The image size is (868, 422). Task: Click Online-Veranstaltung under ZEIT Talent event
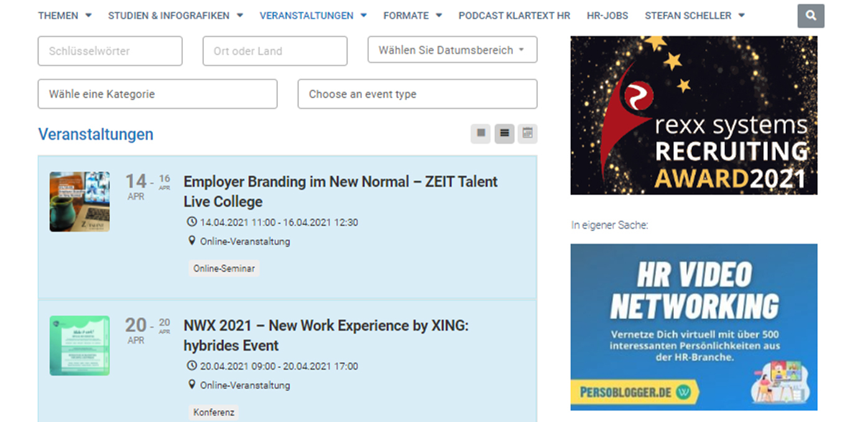[x=245, y=241]
